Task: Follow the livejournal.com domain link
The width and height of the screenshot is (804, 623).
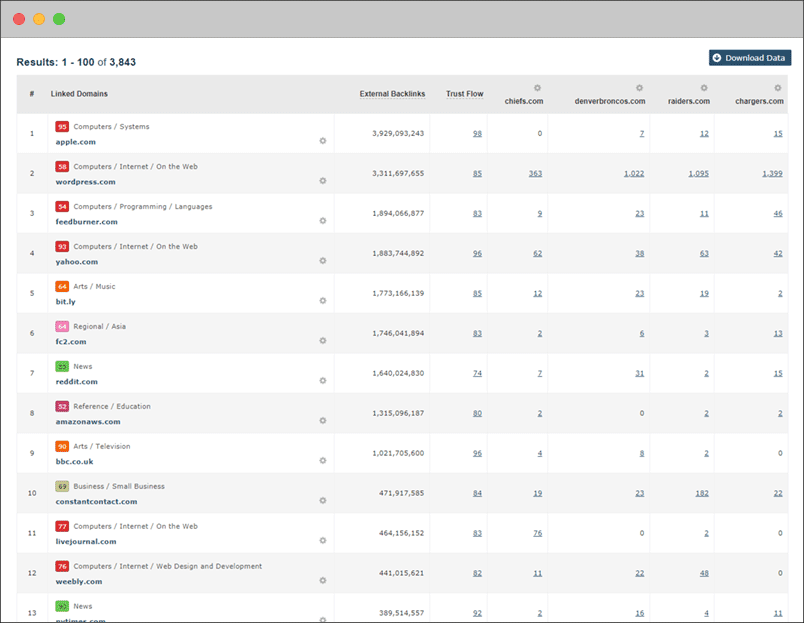Action: [x=86, y=542]
